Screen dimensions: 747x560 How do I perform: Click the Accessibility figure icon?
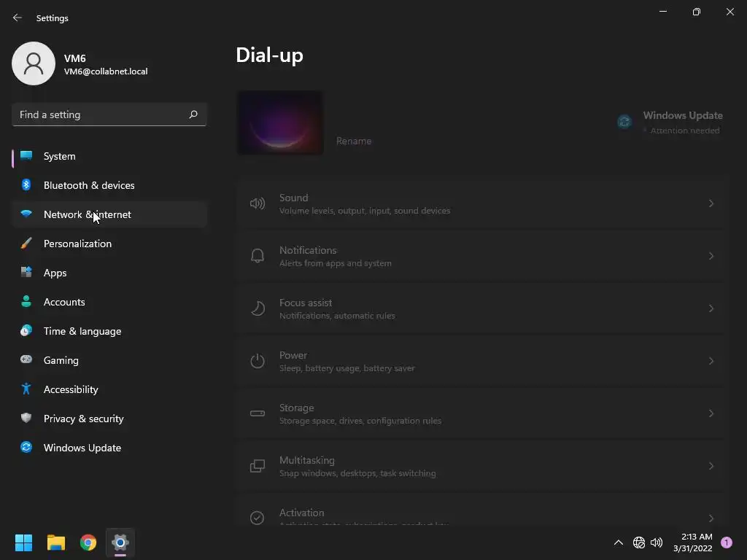26,389
